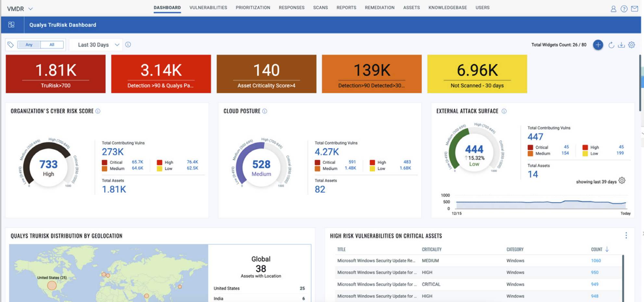The width and height of the screenshot is (644, 302).
Task: Select the All tag toggle
Action: [x=52, y=45]
